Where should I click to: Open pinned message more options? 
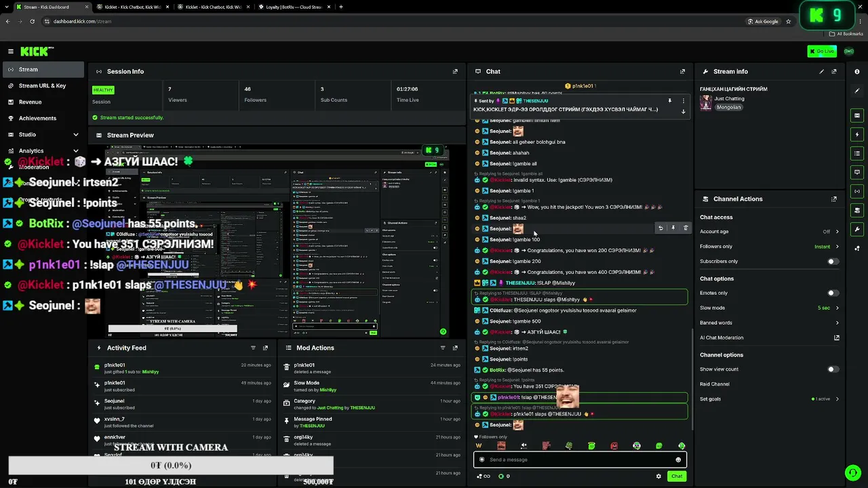(x=683, y=101)
